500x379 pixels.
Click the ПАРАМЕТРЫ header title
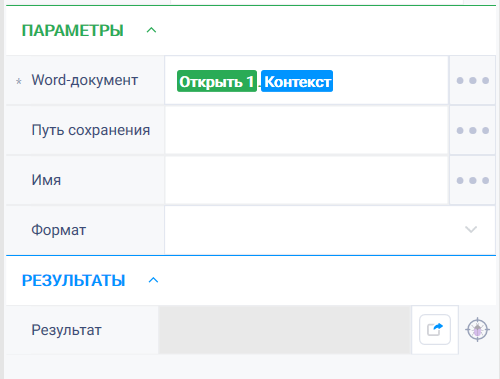click(73, 30)
